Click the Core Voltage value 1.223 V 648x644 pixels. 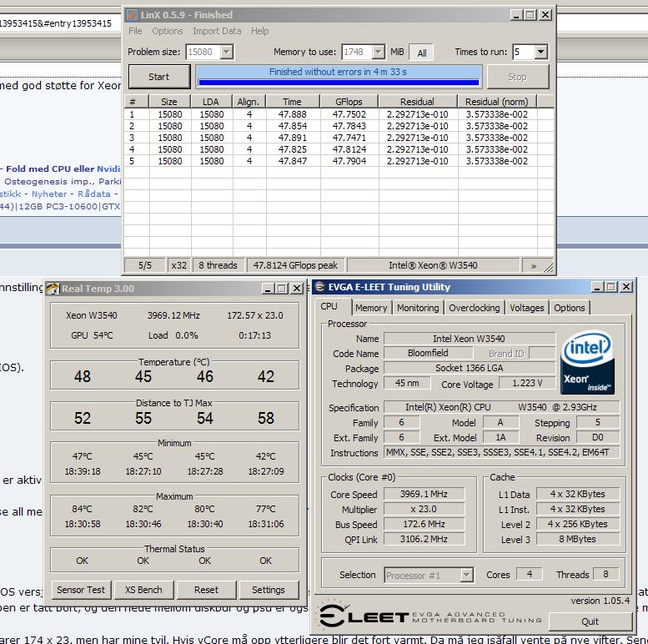[x=527, y=383]
